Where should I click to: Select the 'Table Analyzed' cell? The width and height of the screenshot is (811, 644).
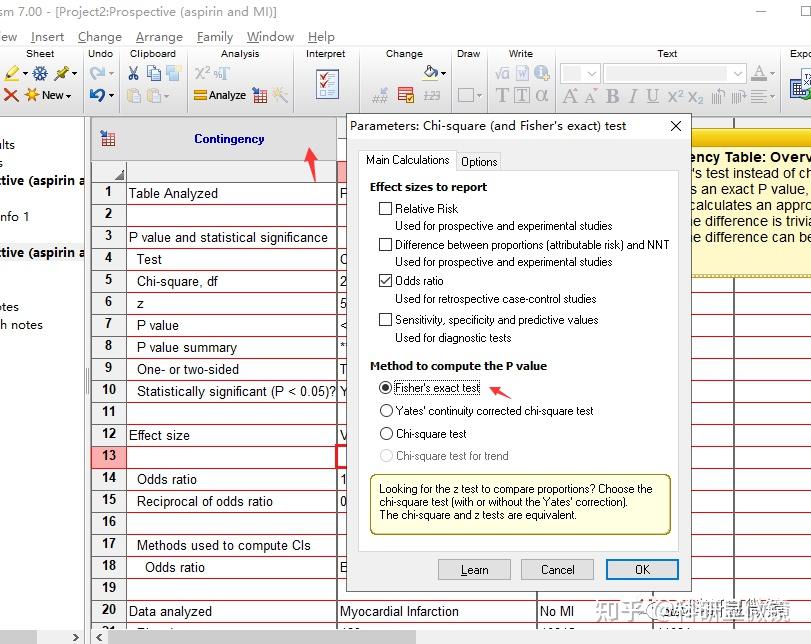232,193
